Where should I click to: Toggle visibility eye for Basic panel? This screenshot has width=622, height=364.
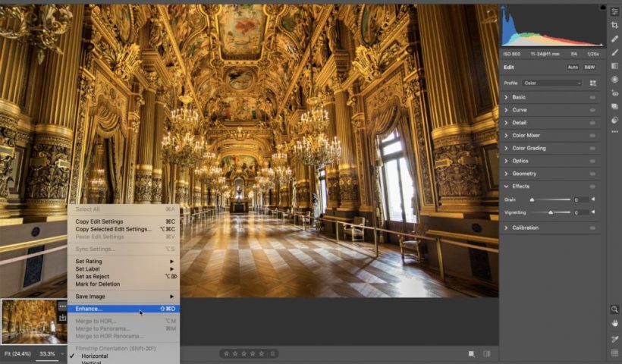pyautogui.click(x=592, y=97)
